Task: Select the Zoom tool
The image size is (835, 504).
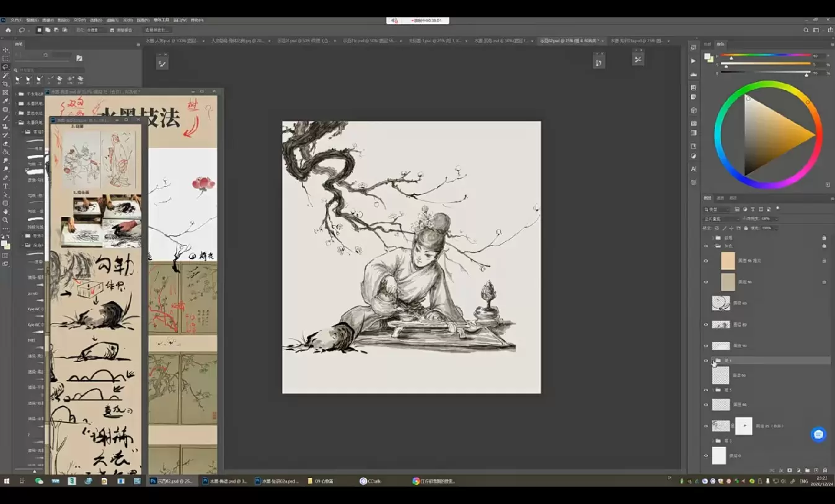Action: click(6, 220)
